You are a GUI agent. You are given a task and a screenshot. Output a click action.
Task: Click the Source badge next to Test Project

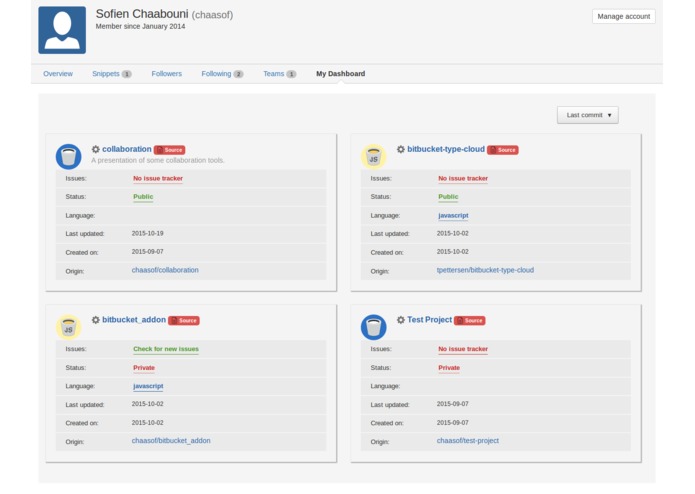(x=469, y=320)
